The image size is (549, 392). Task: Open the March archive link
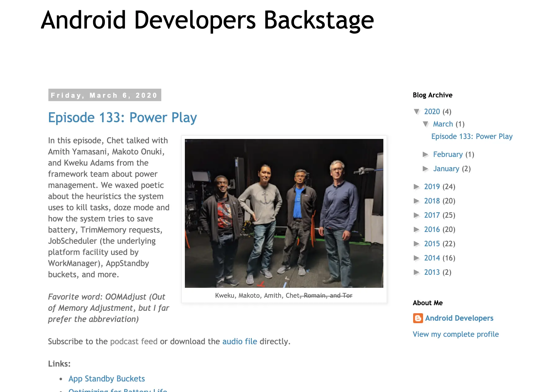pyautogui.click(x=443, y=124)
